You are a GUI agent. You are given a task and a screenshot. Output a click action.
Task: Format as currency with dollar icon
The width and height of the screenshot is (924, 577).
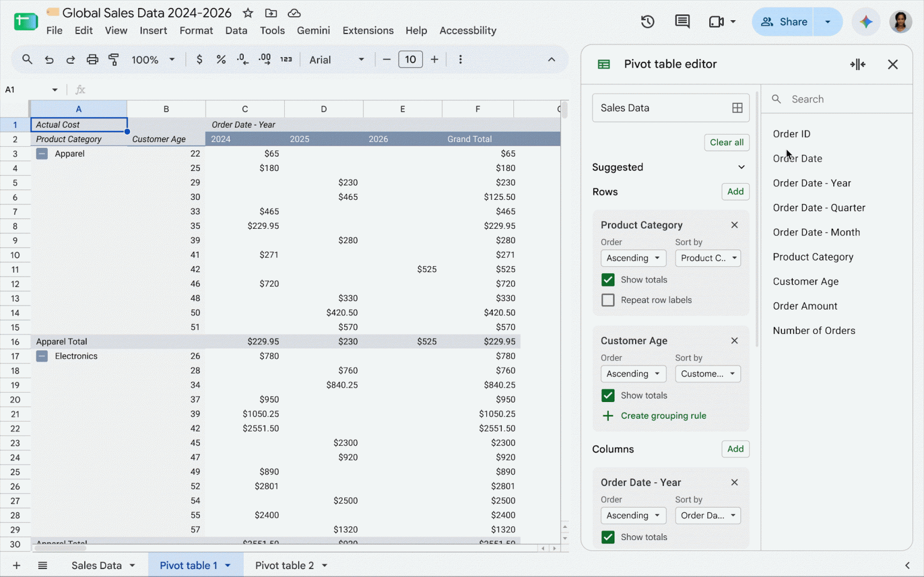pos(199,59)
